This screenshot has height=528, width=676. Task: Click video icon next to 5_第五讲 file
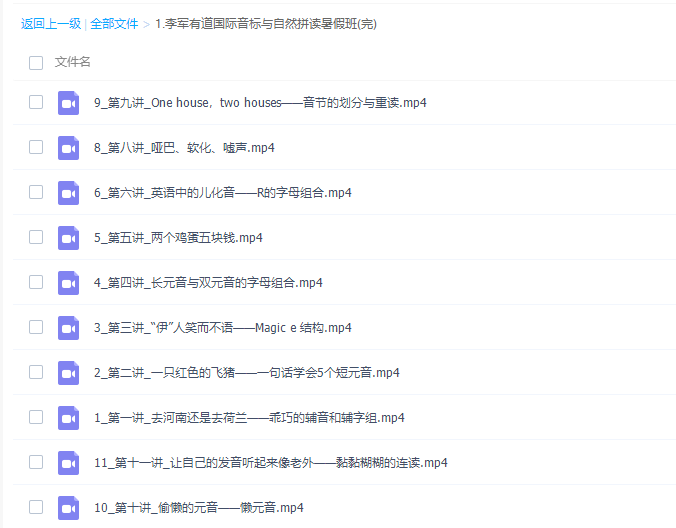pos(68,237)
